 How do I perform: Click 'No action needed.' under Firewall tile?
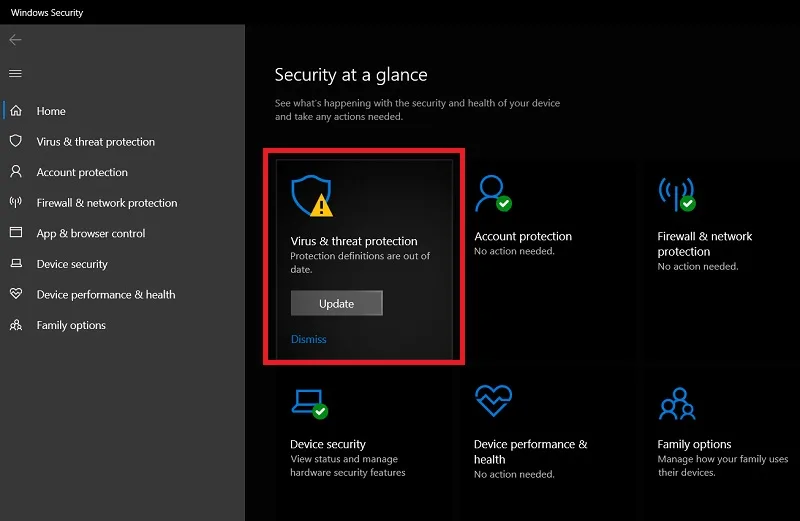pyautogui.click(x=698, y=266)
